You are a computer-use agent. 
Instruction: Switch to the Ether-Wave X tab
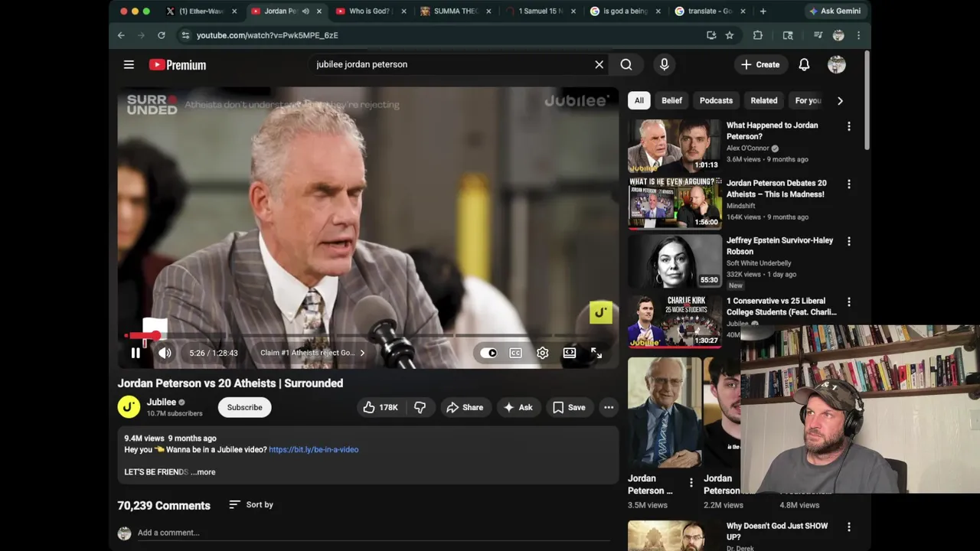[x=201, y=11]
